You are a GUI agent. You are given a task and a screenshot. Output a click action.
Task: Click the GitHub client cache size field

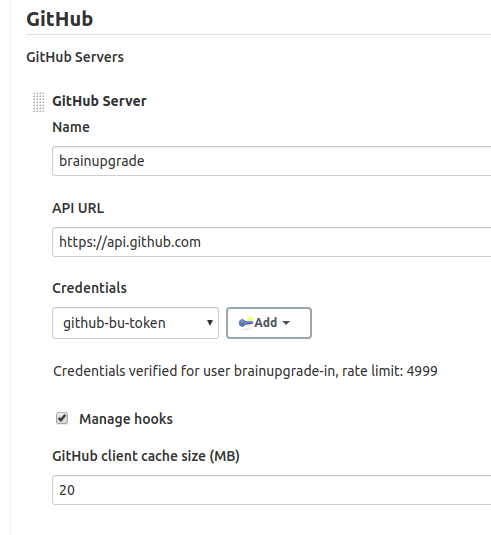[272, 490]
